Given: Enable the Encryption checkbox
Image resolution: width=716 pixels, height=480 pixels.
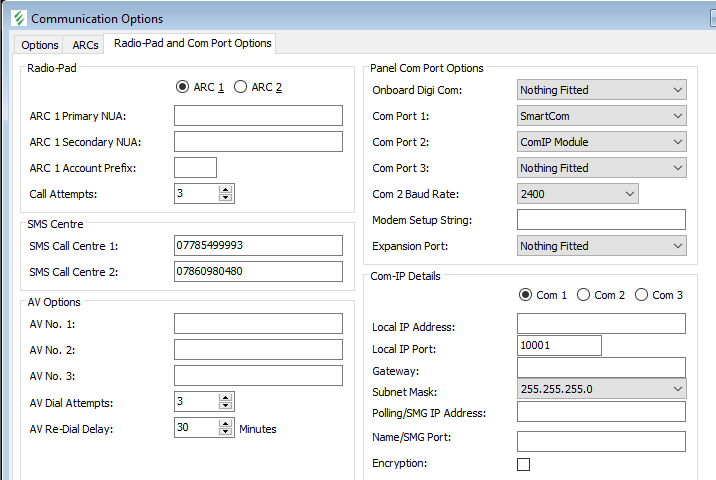Looking at the screenshot, I should pyautogui.click(x=523, y=464).
